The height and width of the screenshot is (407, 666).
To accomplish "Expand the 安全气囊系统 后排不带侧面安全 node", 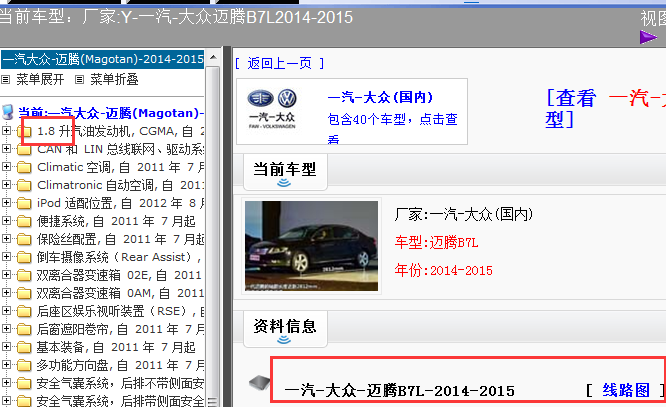I will (6, 382).
